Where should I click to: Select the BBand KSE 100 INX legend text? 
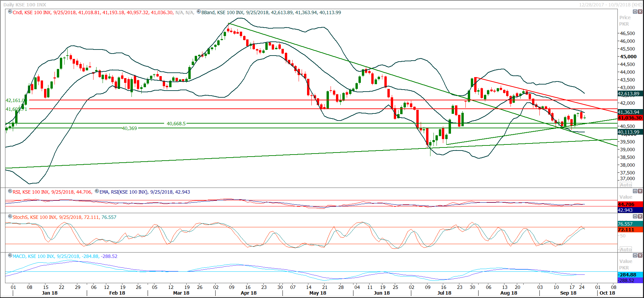271,12
